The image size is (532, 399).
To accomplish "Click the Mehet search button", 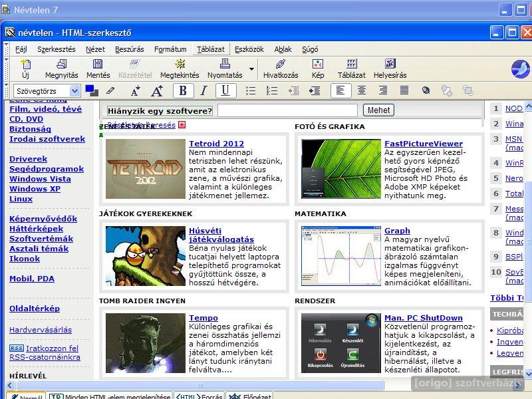I will coord(378,110).
